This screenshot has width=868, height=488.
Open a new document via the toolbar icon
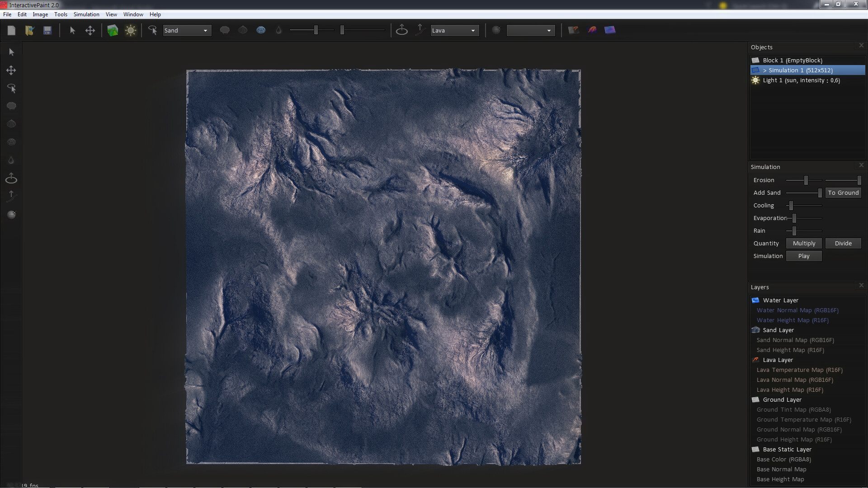(12, 30)
